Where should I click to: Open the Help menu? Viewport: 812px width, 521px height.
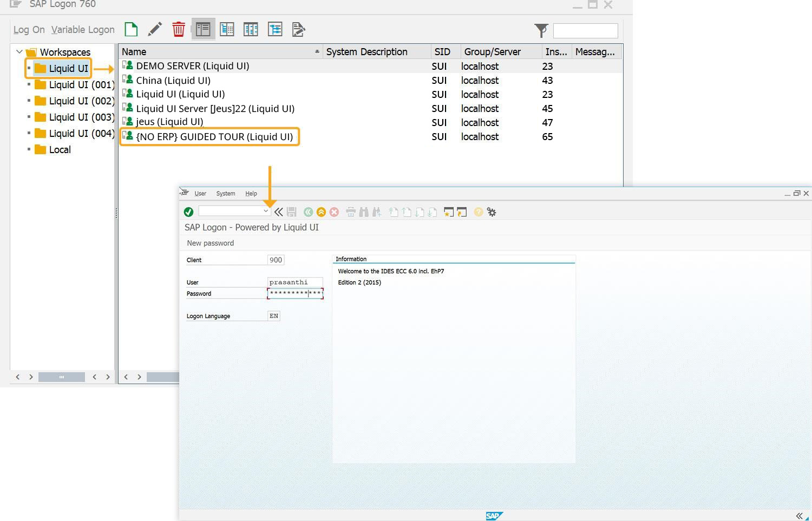coord(251,193)
